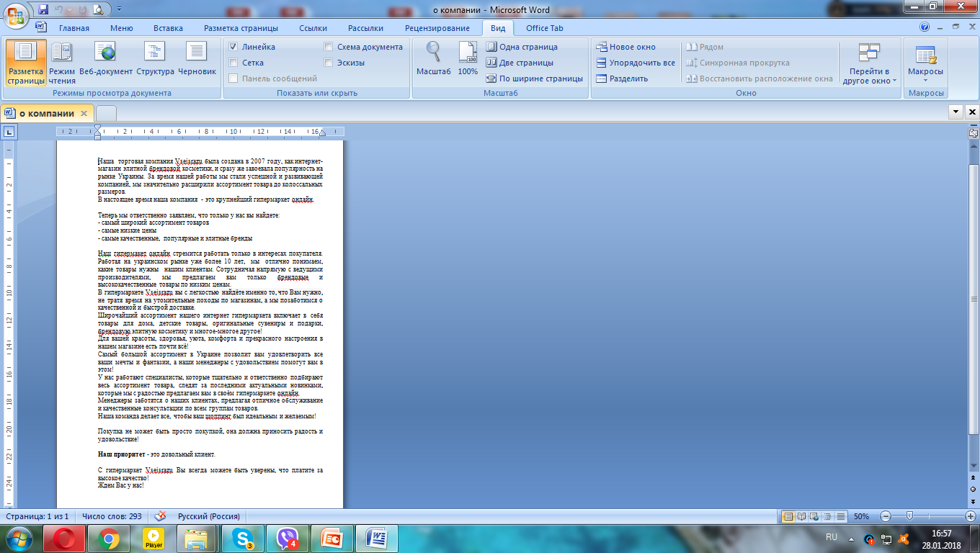The height and width of the screenshot is (553, 980).
Task: Click the language Русский (Россия) indicator
Action: 208,516
